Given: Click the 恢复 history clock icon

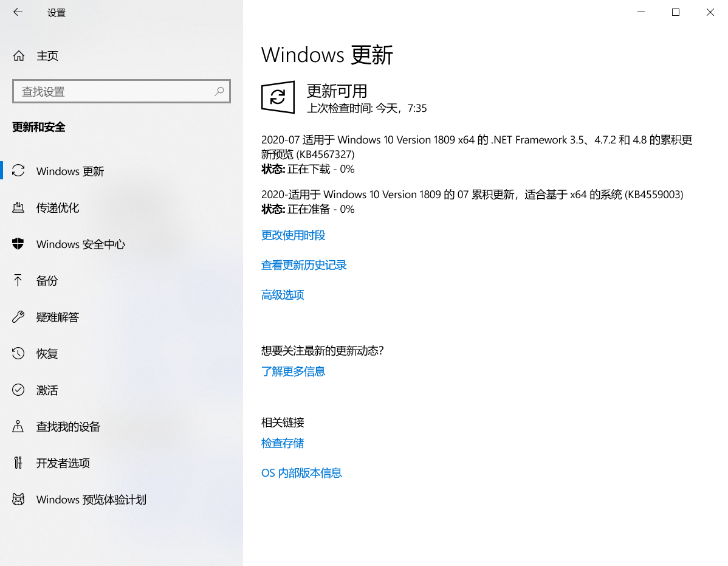Looking at the screenshot, I should coord(18,353).
